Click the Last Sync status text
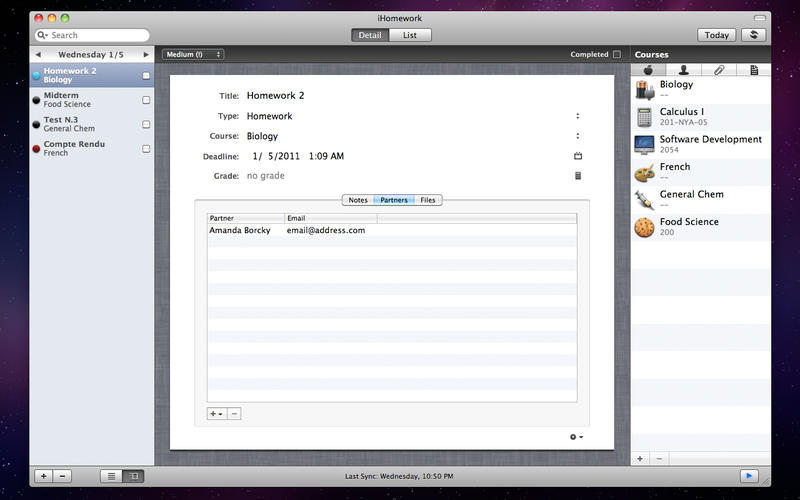The width and height of the screenshot is (800, 500). 399,476
